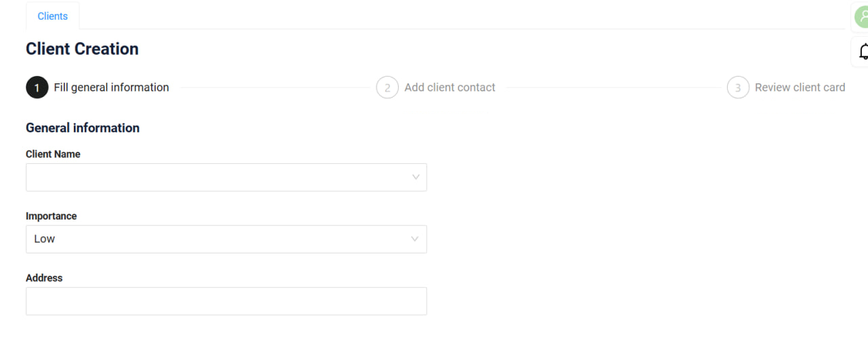Select the step 2 circle indicator
Screen dimensions: 868x357
coord(387,87)
